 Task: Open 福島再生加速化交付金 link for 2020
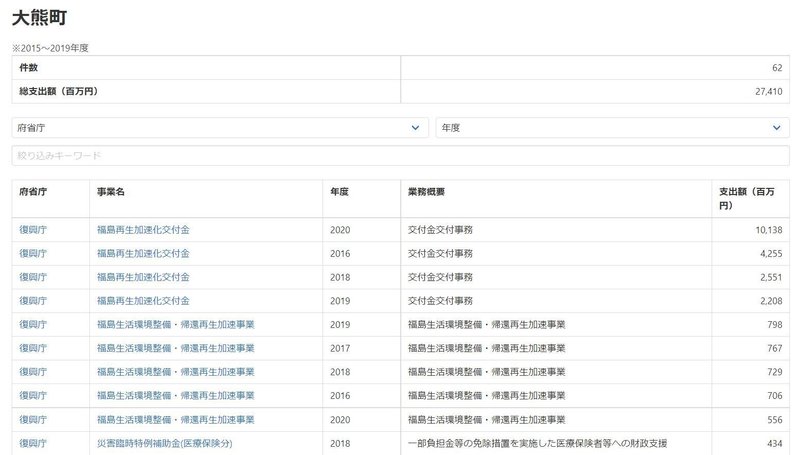(143, 230)
